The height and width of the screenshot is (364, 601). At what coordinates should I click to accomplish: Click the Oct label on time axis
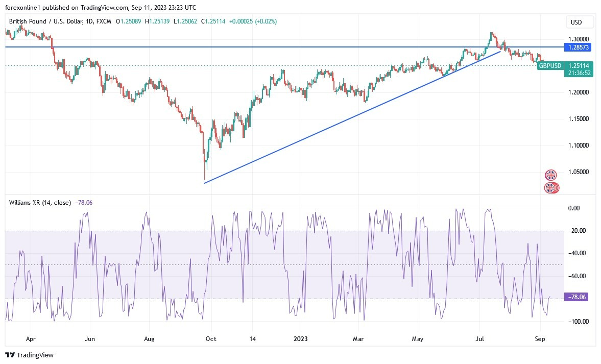[211, 338]
